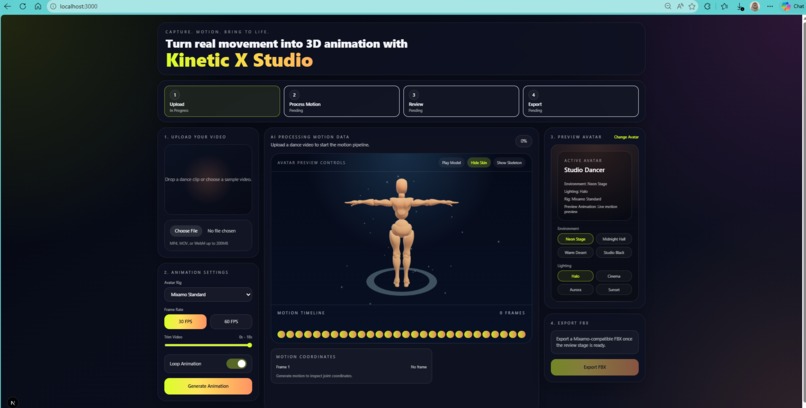Toggle the Show Skeleton button
Viewport: 806px width, 408px height.
pos(509,163)
